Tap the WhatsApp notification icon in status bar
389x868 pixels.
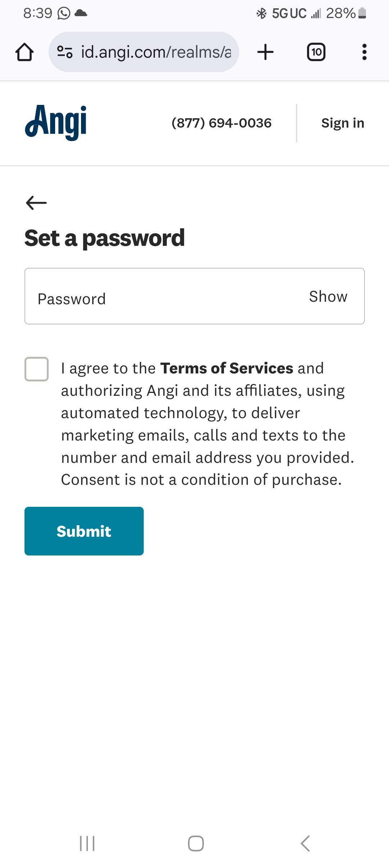pyautogui.click(x=64, y=13)
